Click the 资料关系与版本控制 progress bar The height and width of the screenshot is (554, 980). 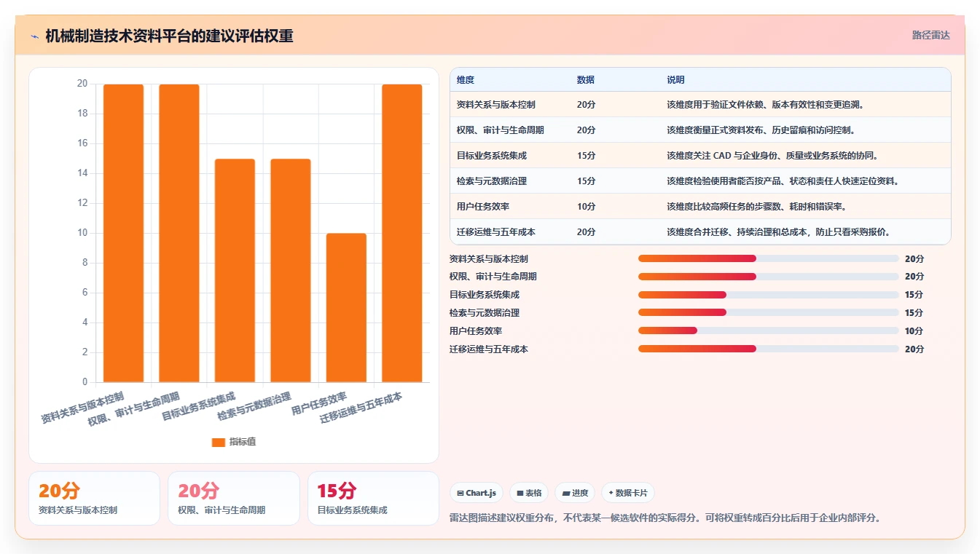tap(769, 258)
